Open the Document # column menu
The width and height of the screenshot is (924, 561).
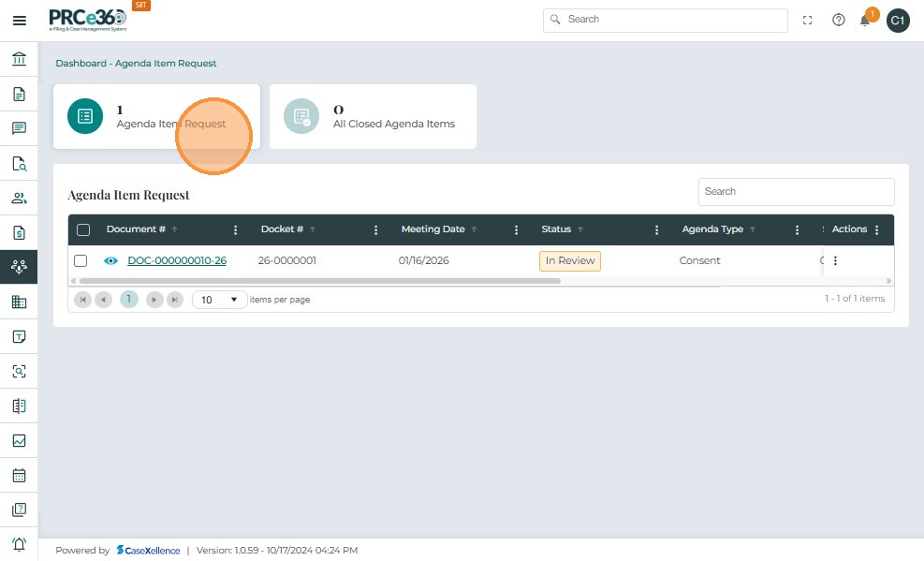235,229
